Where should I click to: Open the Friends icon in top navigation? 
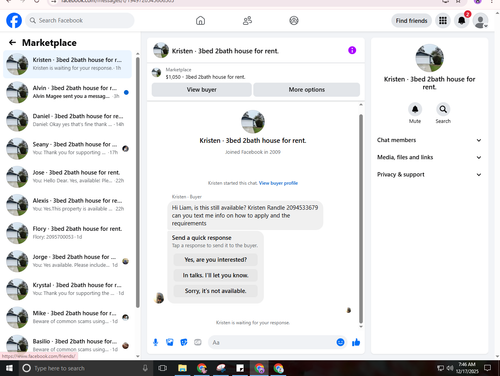(x=247, y=21)
